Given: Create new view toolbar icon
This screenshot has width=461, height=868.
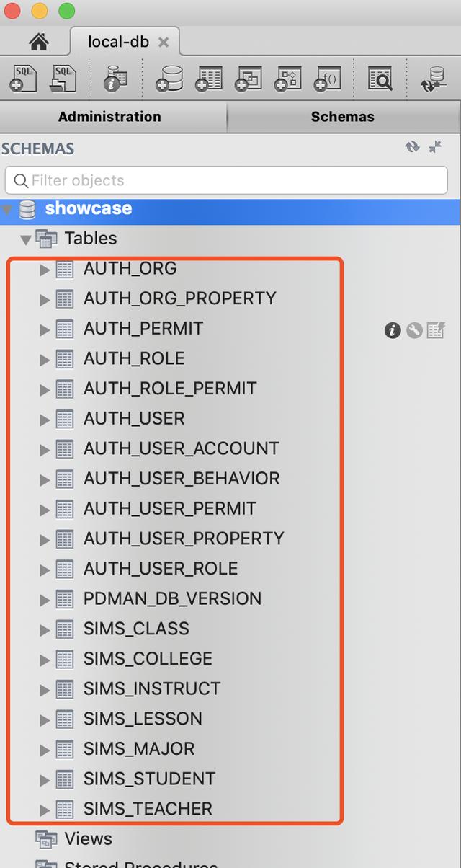Looking at the screenshot, I should pos(249,79).
